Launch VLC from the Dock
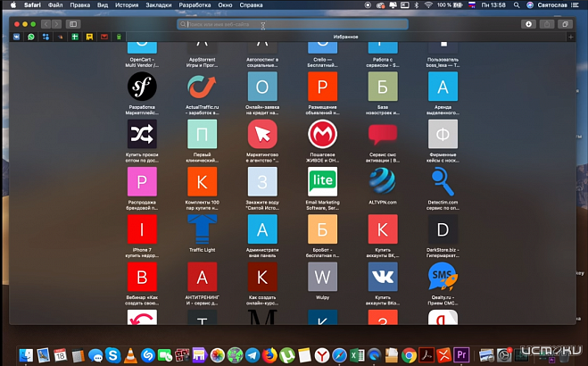This screenshot has width=588, height=366. (128, 355)
